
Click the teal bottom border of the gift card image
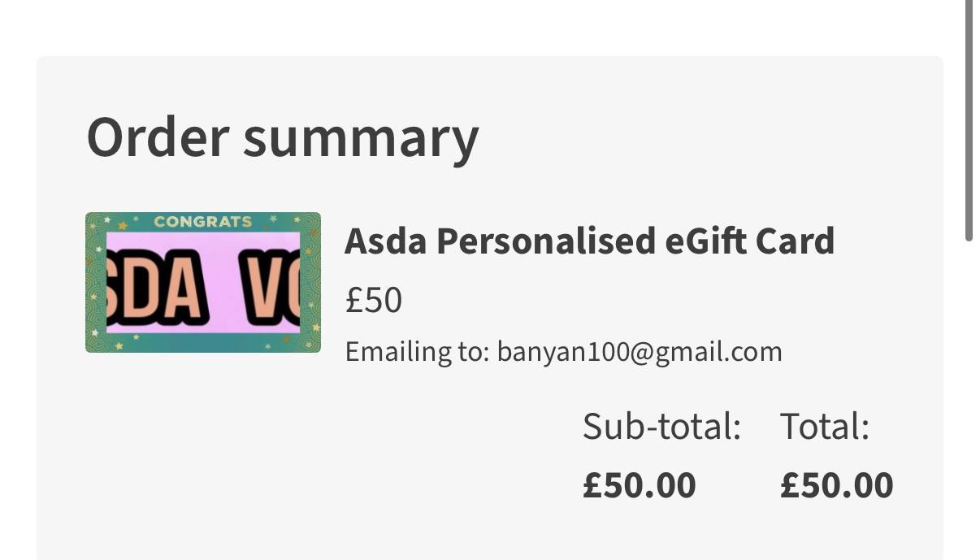(203, 342)
